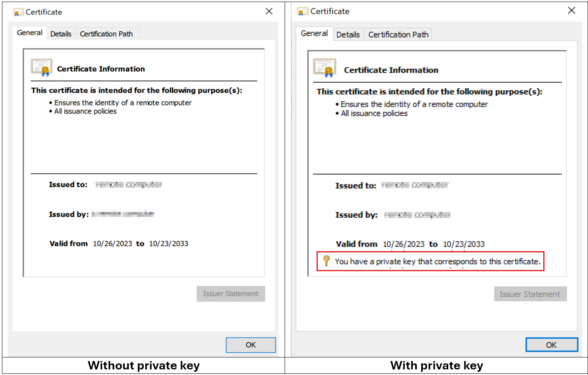The height and width of the screenshot is (375, 588).
Task: Click OK in the left Certificate dialog
Action: tap(251, 345)
